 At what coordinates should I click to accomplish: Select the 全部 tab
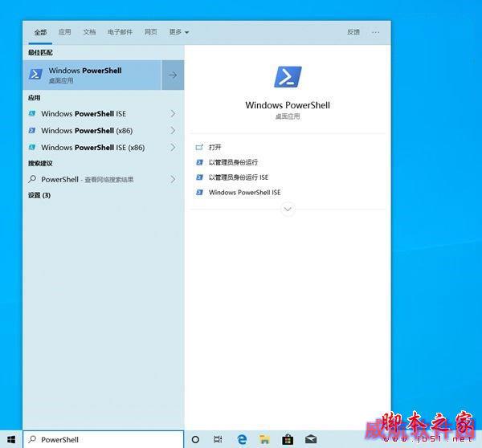[40, 32]
